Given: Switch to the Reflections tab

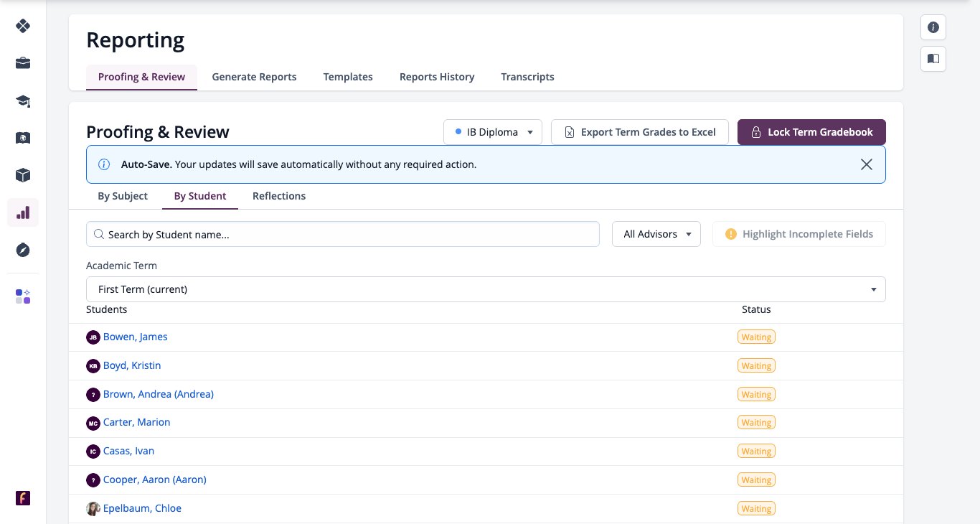Looking at the screenshot, I should point(279,196).
